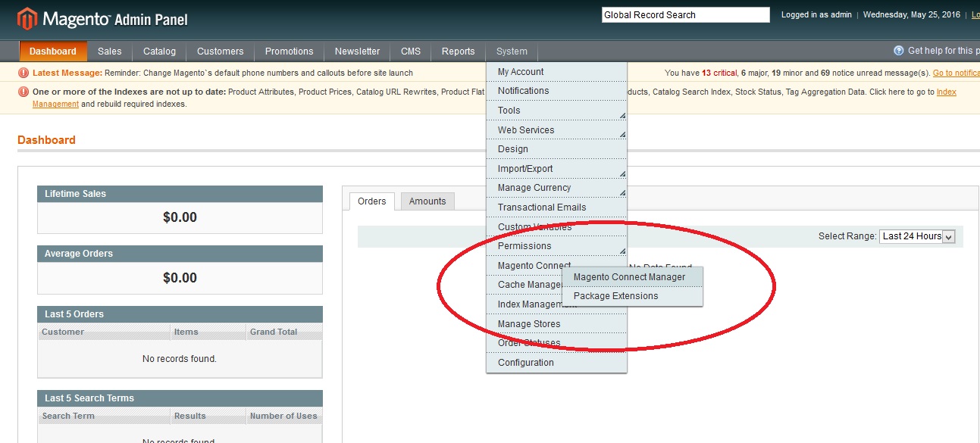
Task: Click the Go to notifications link
Action: [x=956, y=73]
